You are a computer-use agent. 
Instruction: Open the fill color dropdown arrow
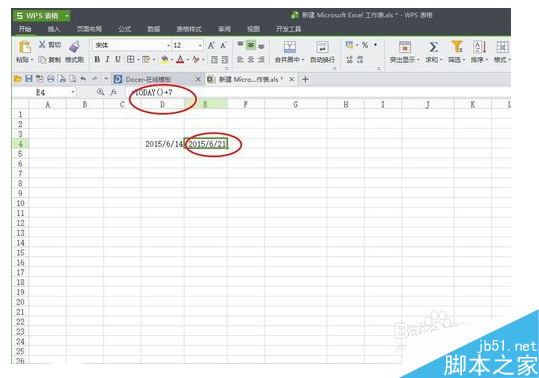point(172,60)
